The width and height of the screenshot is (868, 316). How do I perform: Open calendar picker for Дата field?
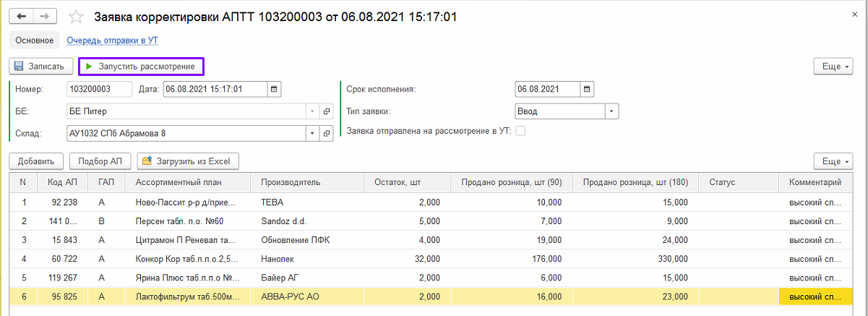click(274, 90)
